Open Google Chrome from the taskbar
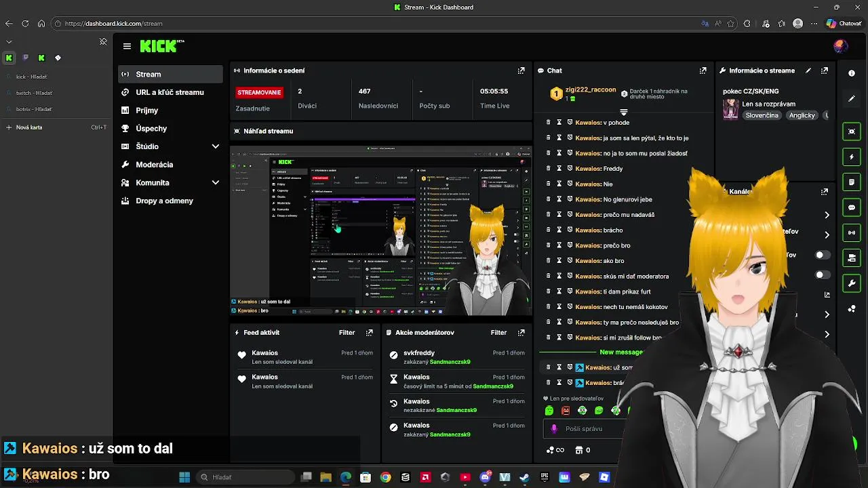The height and width of the screenshot is (488, 868). [x=385, y=477]
